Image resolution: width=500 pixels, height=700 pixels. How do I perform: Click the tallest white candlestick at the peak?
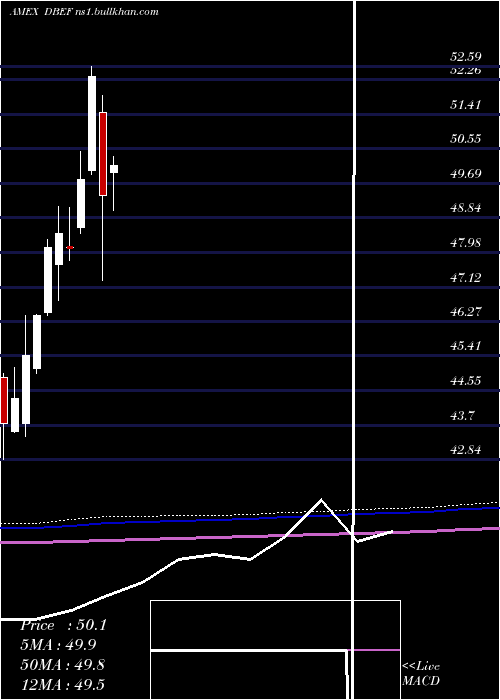[92, 124]
